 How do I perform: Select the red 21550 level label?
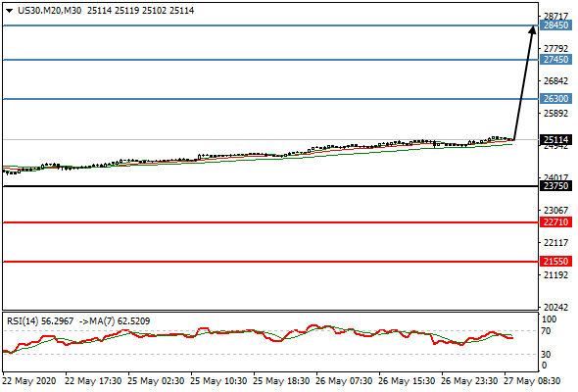555,262
